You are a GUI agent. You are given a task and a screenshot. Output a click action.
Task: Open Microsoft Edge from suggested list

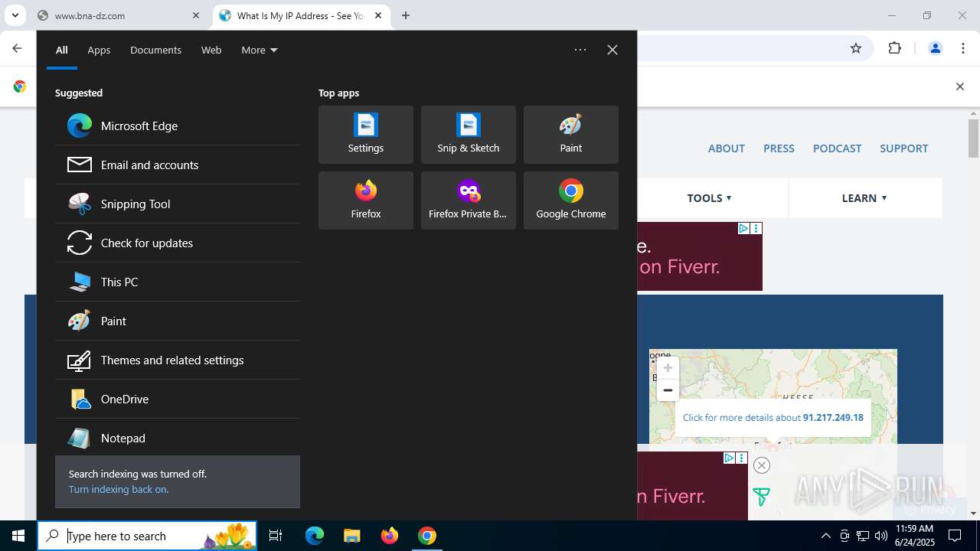[178, 126]
